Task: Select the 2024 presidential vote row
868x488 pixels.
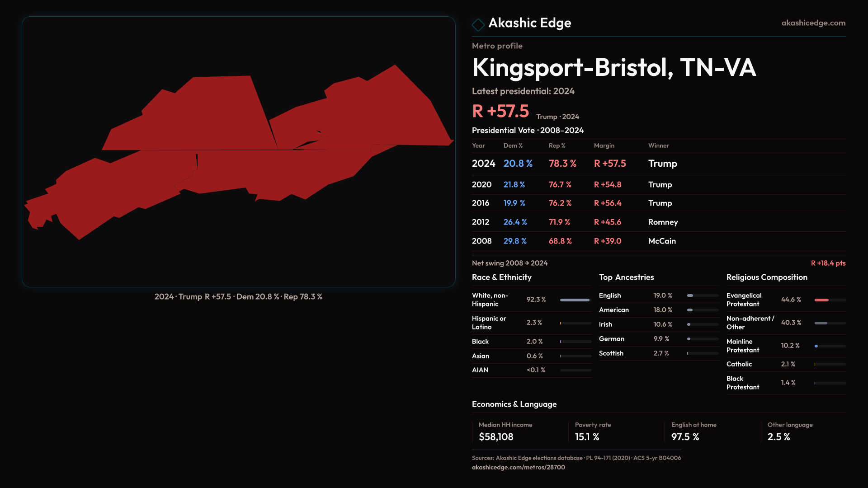Action: [x=658, y=164]
